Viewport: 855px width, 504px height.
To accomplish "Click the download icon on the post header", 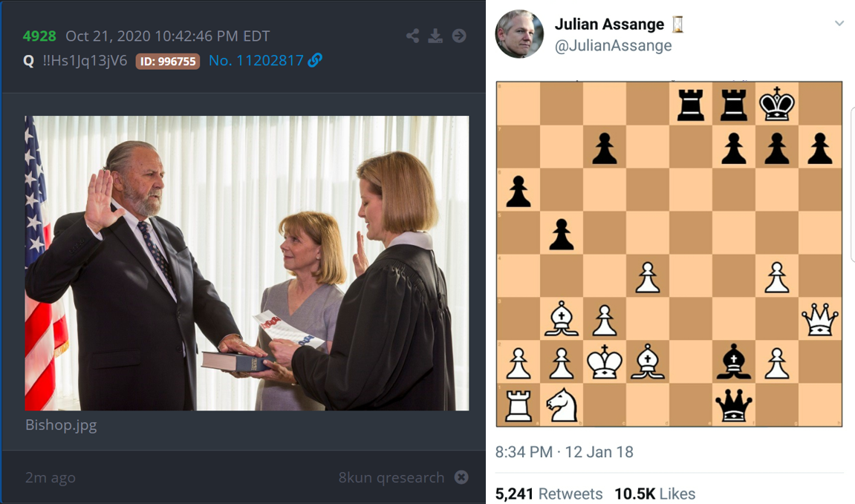I will (x=435, y=36).
